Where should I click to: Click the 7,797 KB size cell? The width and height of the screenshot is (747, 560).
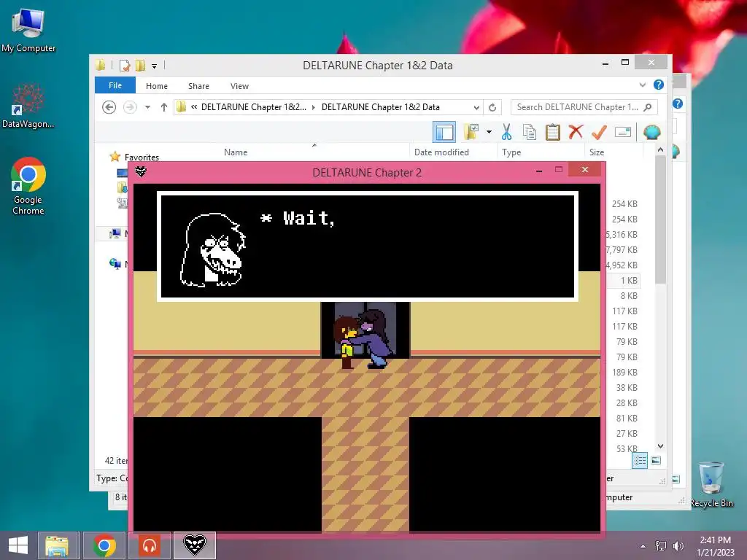point(622,250)
